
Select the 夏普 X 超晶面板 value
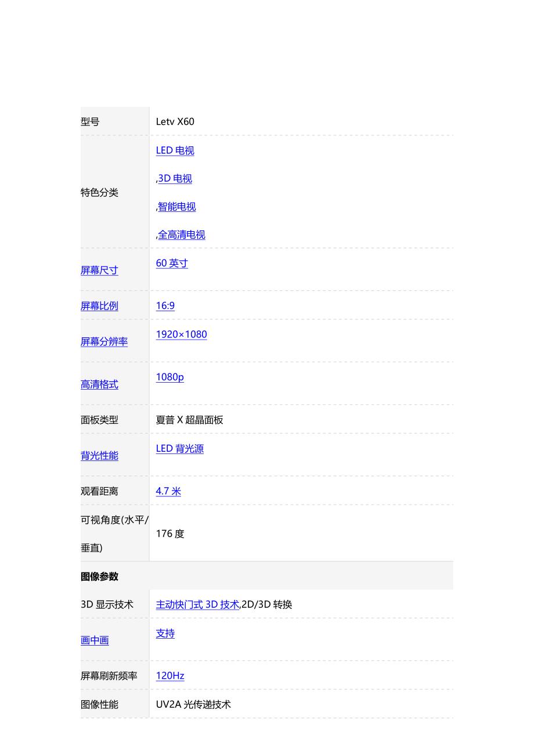190,420
